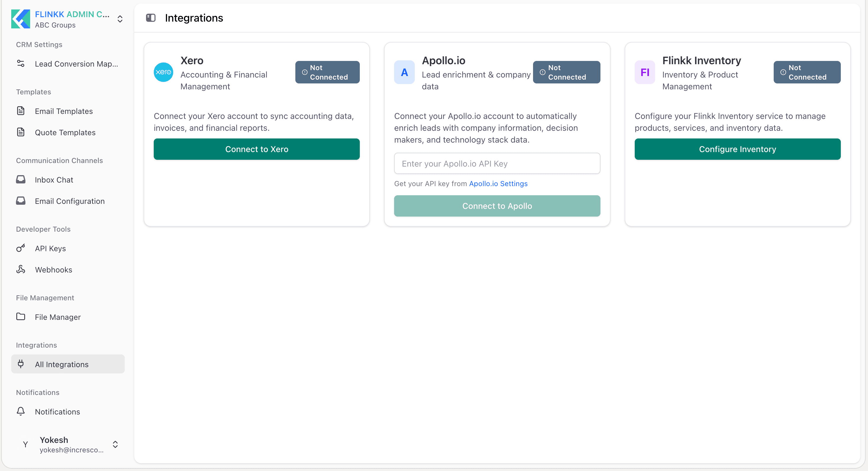Click Apollo.io's Not Connected status badge
868x471 pixels.
566,72
